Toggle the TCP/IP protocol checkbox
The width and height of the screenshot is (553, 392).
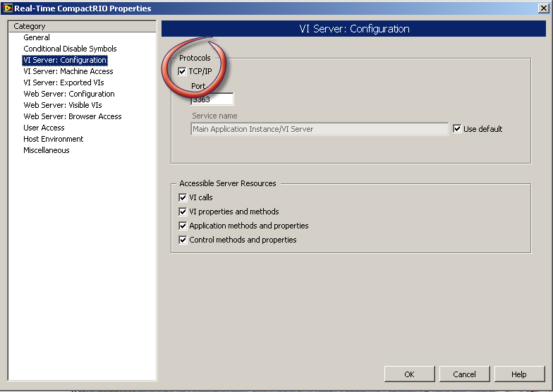182,72
